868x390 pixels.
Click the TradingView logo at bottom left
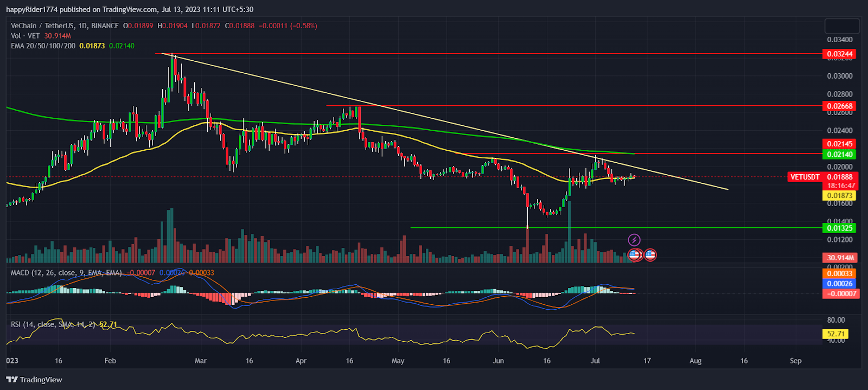[x=34, y=380]
